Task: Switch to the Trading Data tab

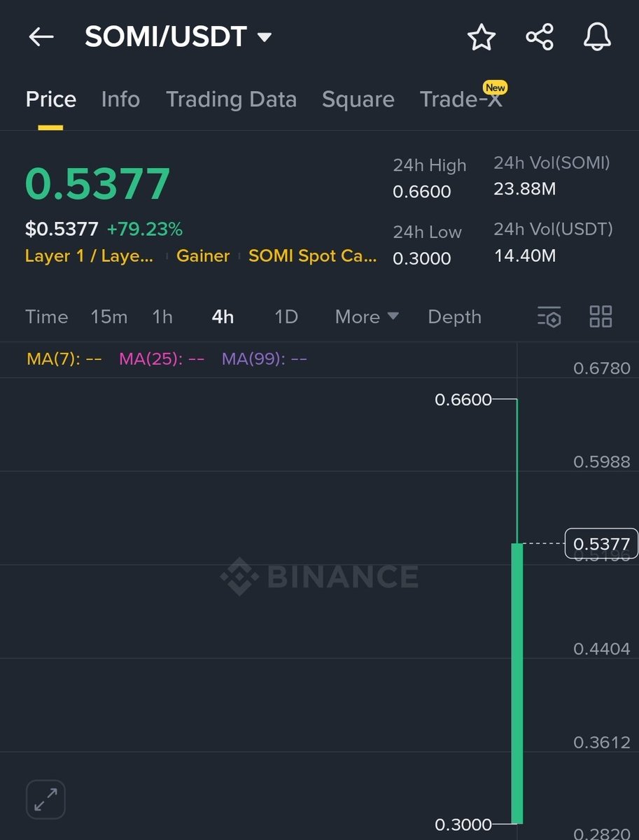Action: click(231, 99)
